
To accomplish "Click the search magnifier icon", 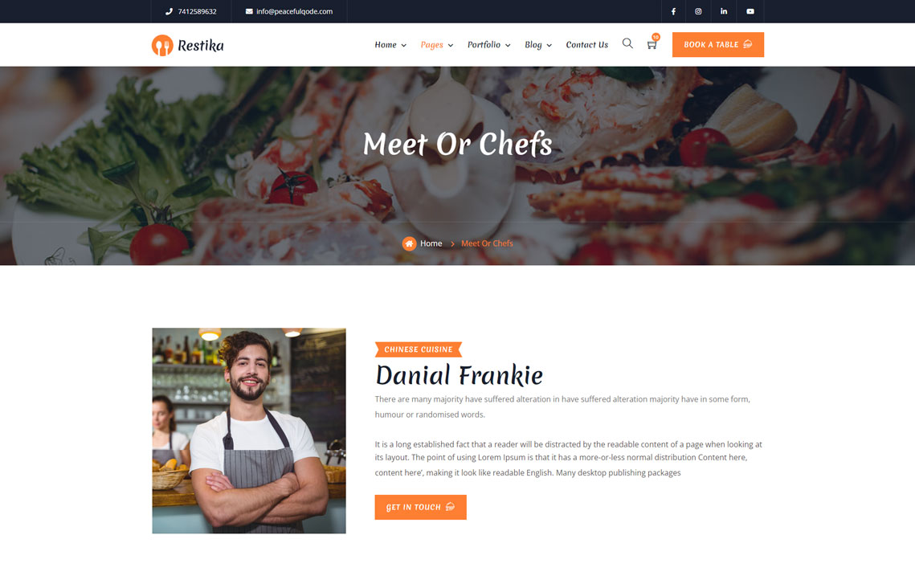I will pos(627,43).
